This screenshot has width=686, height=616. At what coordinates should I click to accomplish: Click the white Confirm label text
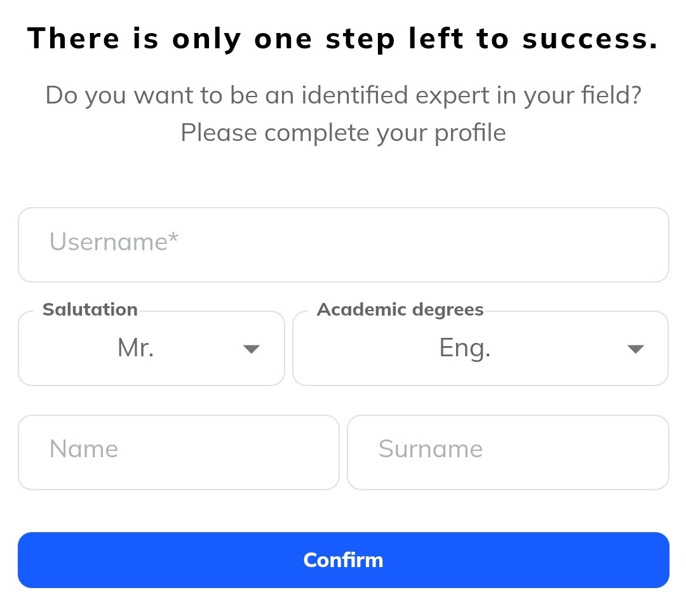[x=343, y=560]
